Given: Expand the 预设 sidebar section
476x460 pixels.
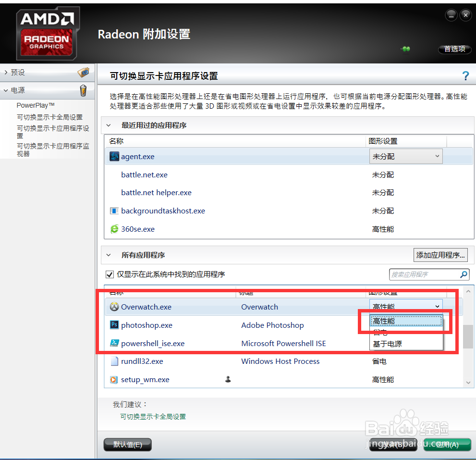Looking at the screenshot, I should point(6,72).
